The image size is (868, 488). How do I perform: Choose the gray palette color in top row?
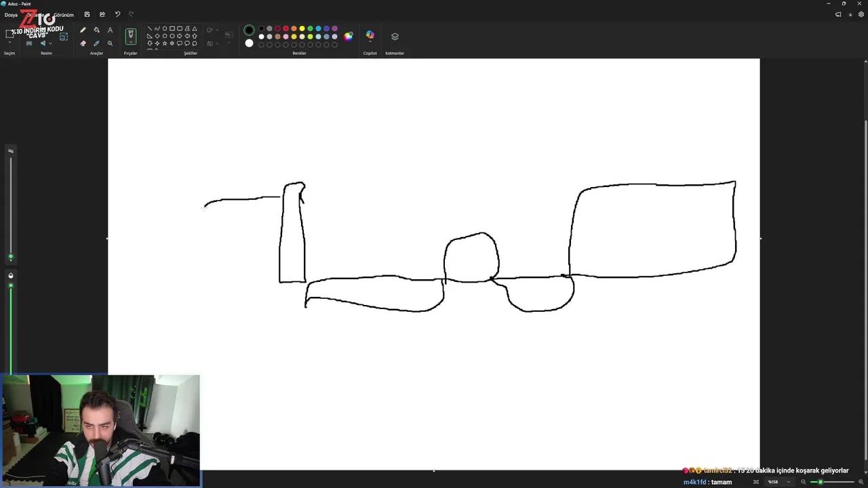269,28
